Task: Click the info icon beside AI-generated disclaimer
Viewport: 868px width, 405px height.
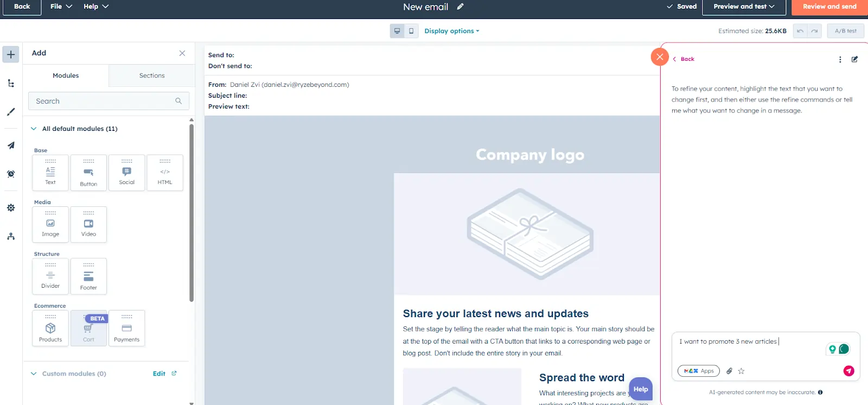Action: tap(820, 392)
